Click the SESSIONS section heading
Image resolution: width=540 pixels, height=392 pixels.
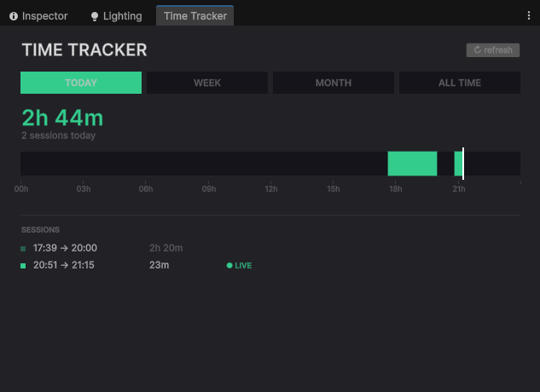click(x=40, y=230)
